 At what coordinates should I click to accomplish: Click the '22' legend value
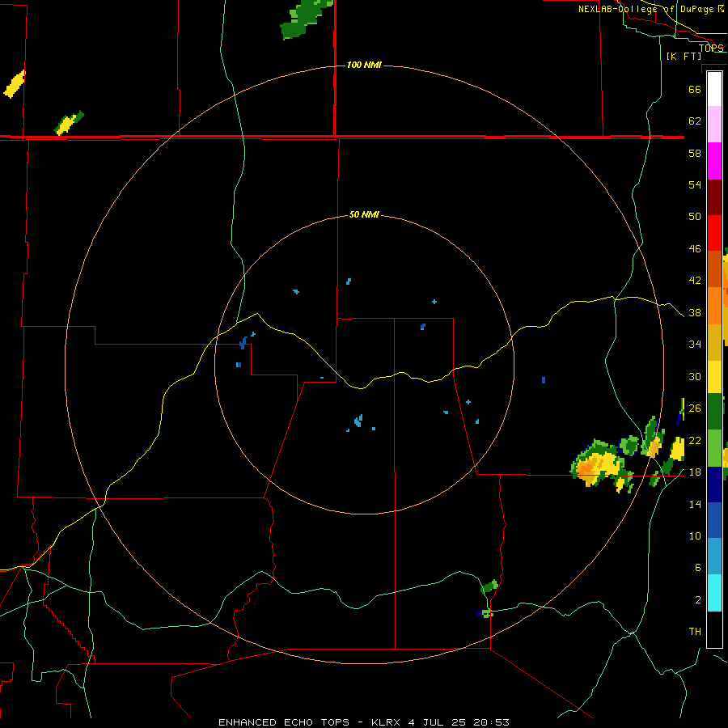pos(695,440)
